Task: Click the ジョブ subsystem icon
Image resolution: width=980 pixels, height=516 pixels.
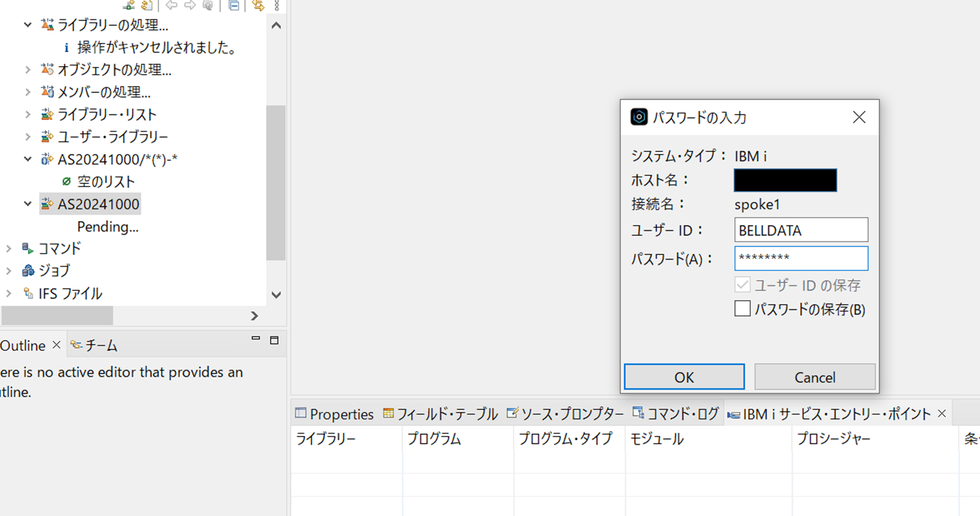Action: 28,270
